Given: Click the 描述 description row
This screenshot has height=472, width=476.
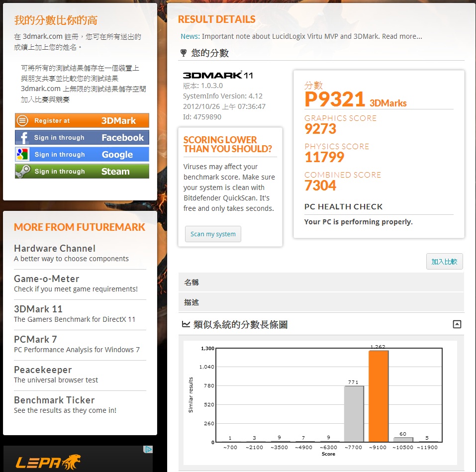Looking at the screenshot, I should coord(321,302).
